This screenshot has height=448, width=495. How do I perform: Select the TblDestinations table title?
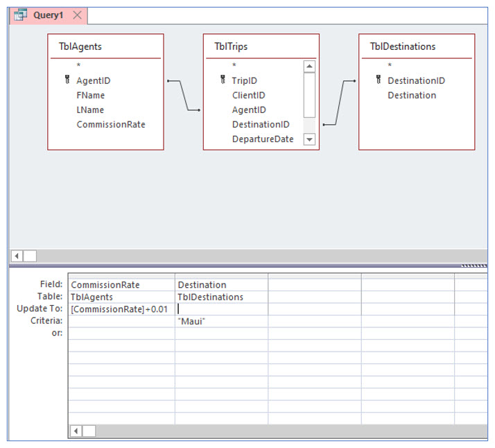[x=403, y=46]
